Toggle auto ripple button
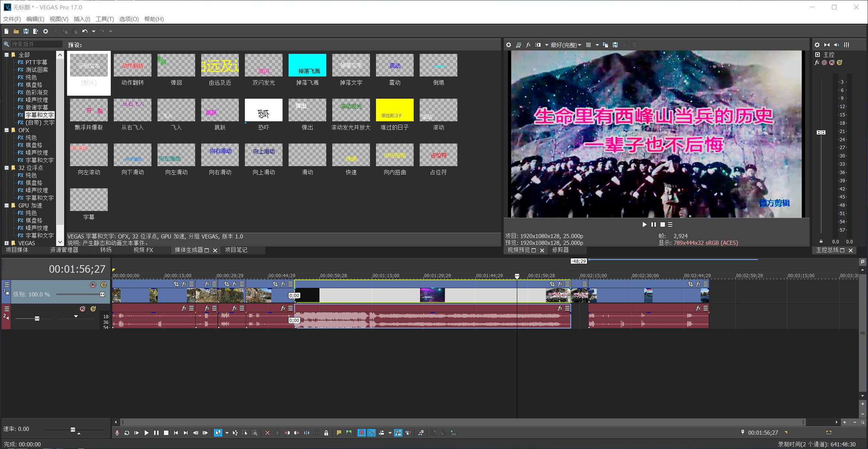This screenshot has height=449, width=868. [381, 433]
